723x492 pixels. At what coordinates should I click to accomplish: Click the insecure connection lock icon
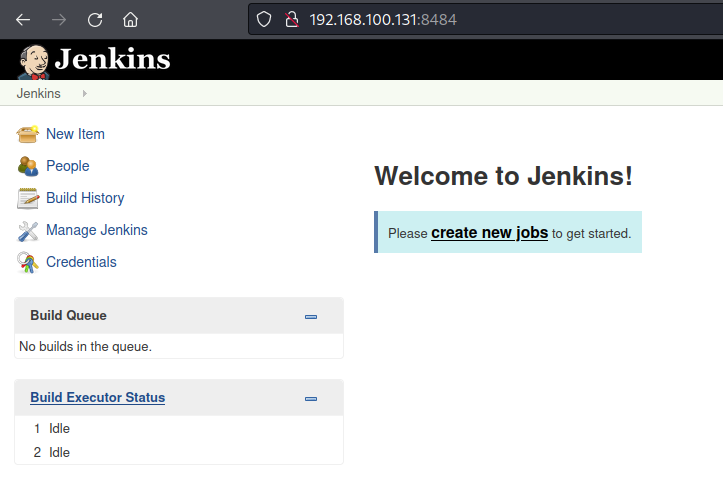click(292, 19)
